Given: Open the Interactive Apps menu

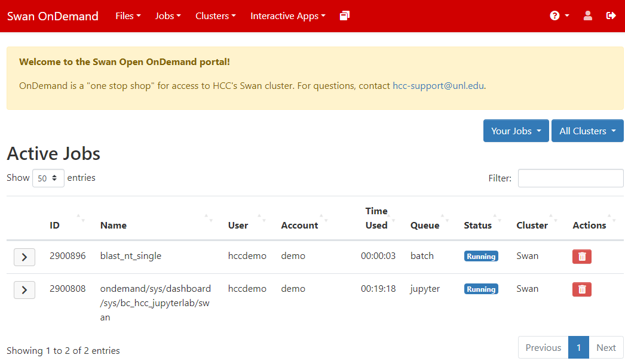Looking at the screenshot, I should pyautogui.click(x=287, y=16).
